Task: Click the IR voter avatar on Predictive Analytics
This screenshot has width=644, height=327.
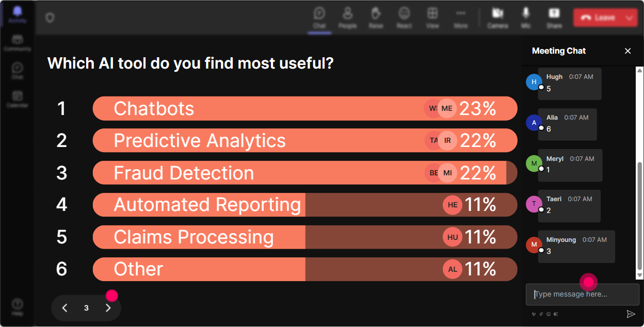Action: click(447, 141)
